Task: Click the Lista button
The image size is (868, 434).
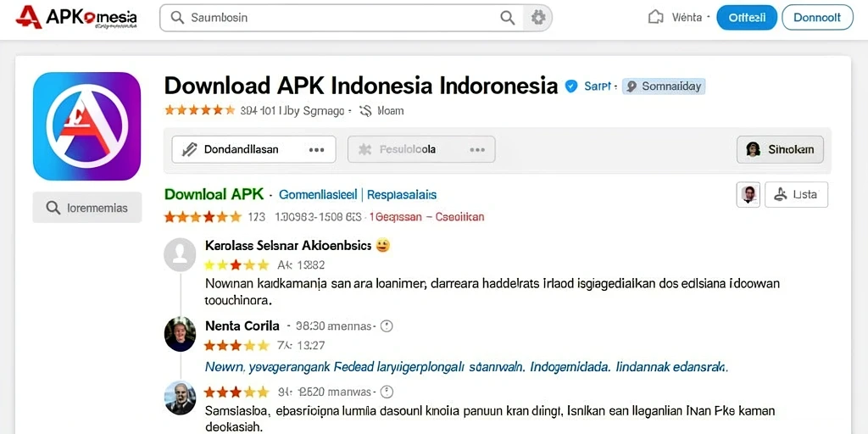Action: pos(796,194)
